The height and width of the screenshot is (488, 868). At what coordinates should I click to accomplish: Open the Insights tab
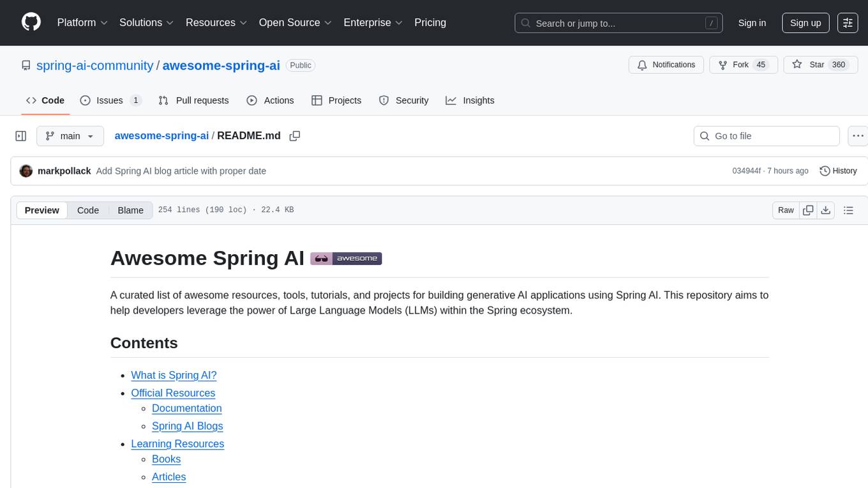pos(470,100)
